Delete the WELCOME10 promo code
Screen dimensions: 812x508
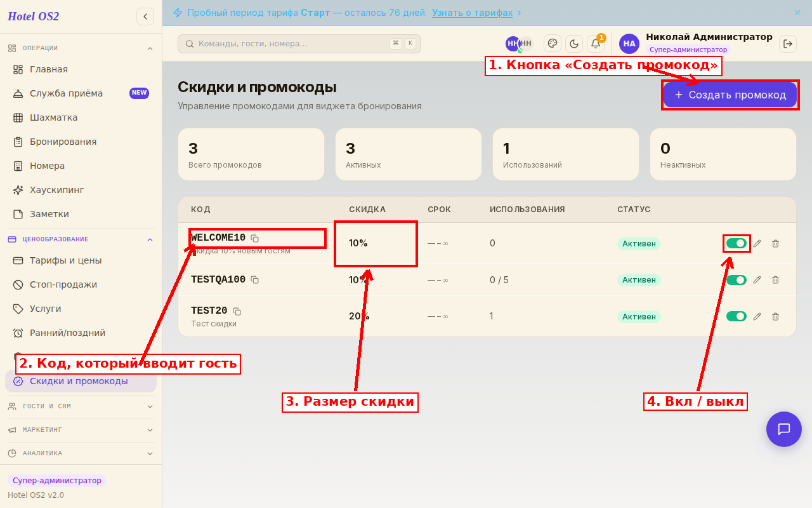775,243
